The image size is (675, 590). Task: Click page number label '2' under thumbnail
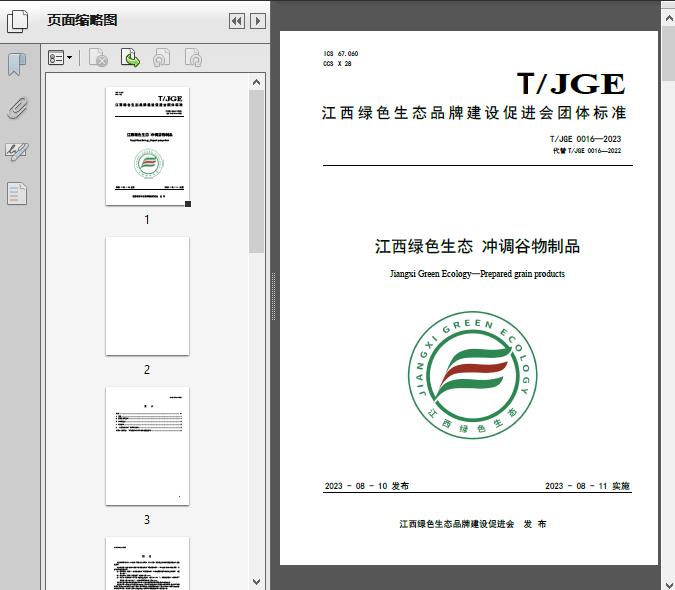147,370
